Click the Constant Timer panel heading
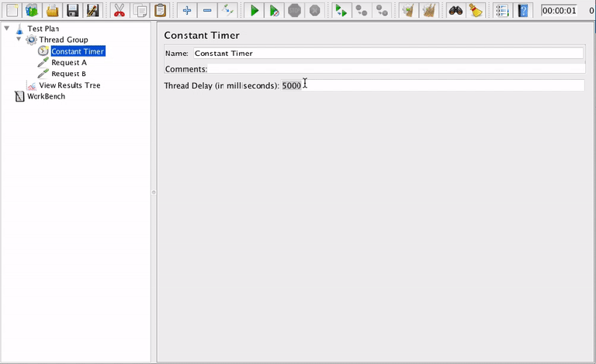This screenshot has width=596, height=364. click(x=202, y=36)
